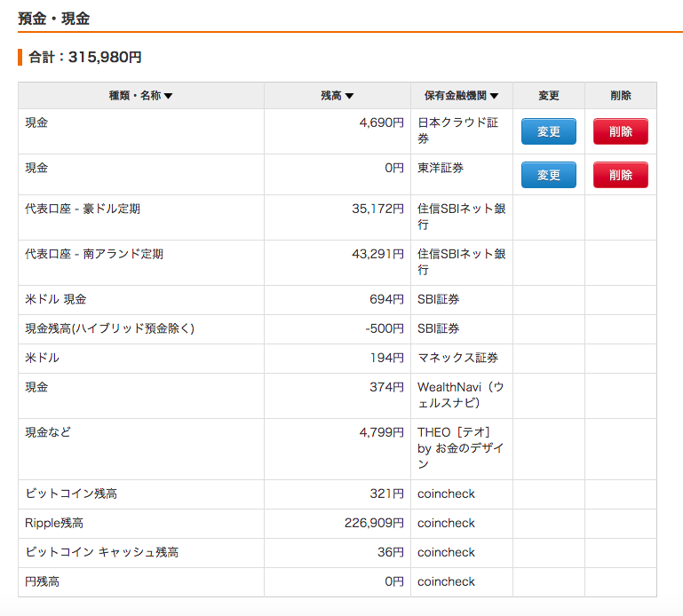
Task: Select the 35,172円 balance cell
Action: (338, 217)
